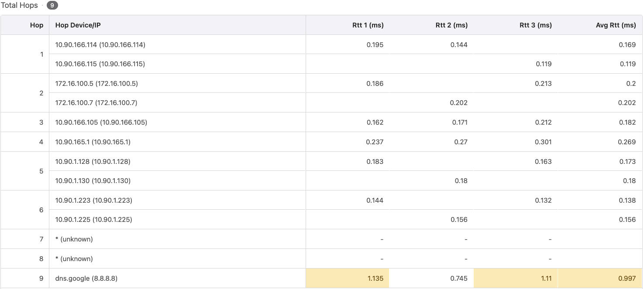Click the 172.16.100.7 hop device entry
644x289 pixels.
96,103
